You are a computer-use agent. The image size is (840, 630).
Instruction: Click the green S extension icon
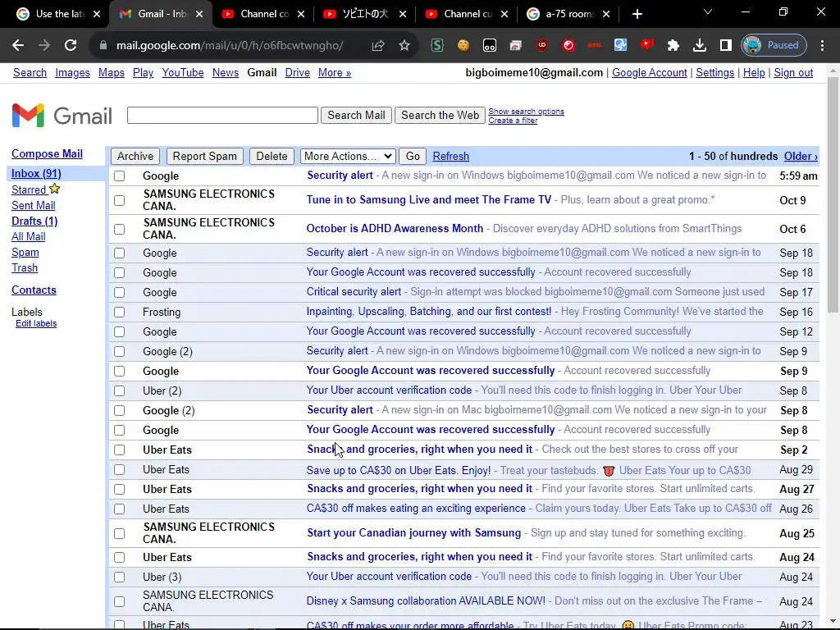pyautogui.click(x=437, y=46)
